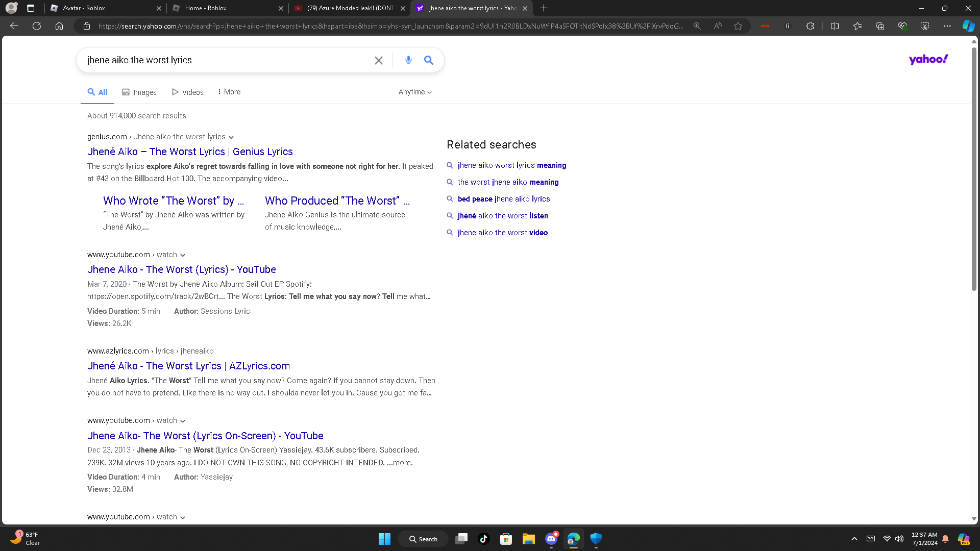The height and width of the screenshot is (551, 980).
Task: Search related 'jhene aiko the worst video'
Action: tap(503, 233)
